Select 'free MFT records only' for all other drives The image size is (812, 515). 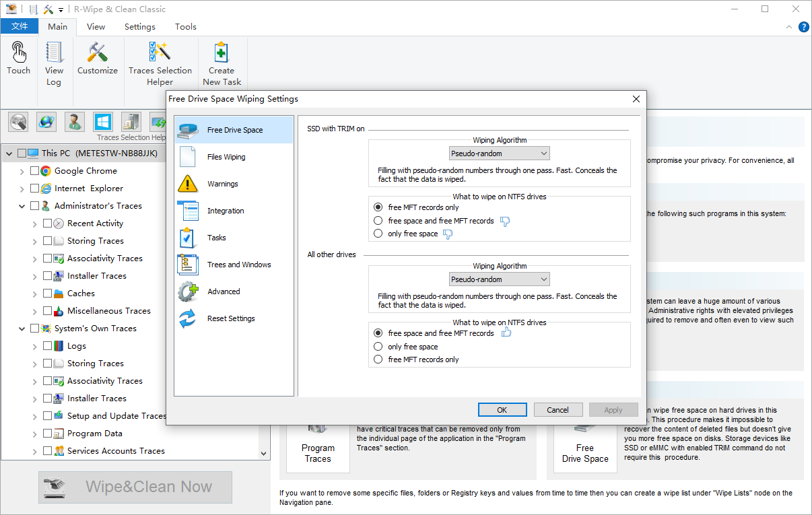click(378, 359)
